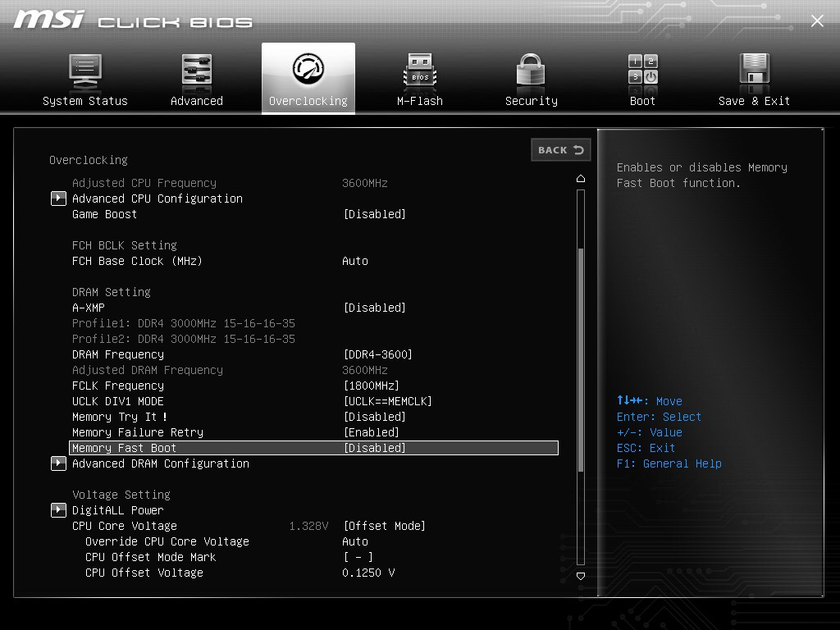The width and height of the screenshot is (840, 630).
Task: Click Adjusted CPU Frequency 3600MHz value
Action: [365, 183]
